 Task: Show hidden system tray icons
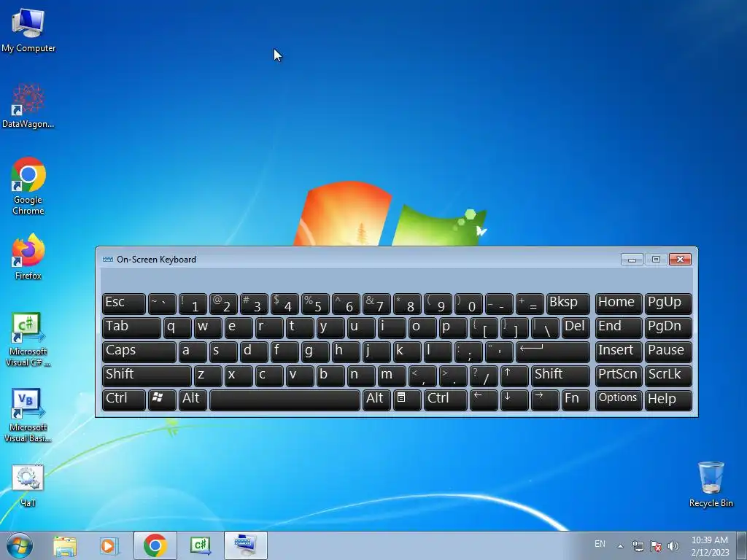(x=620, y=546)
